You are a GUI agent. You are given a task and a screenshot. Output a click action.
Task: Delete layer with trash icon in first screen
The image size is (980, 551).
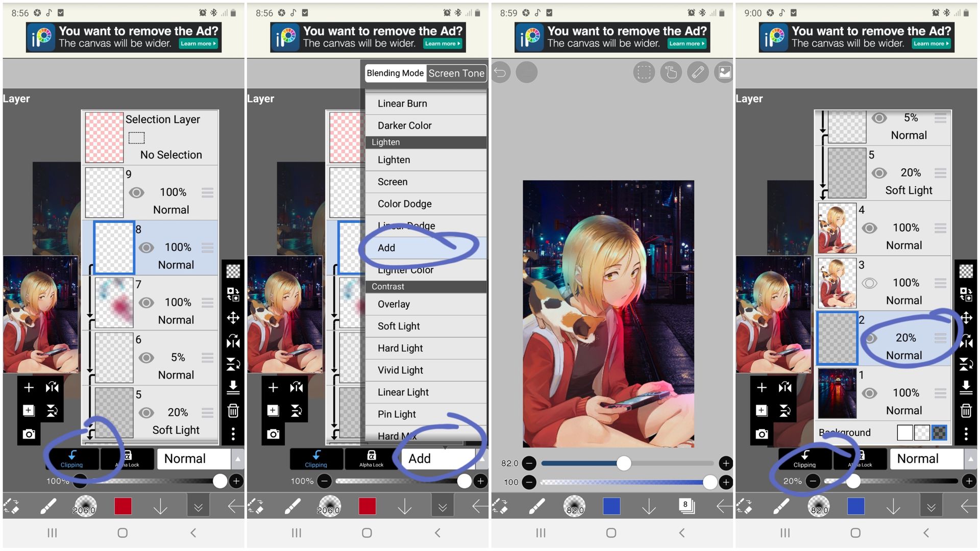coord(233,411)
